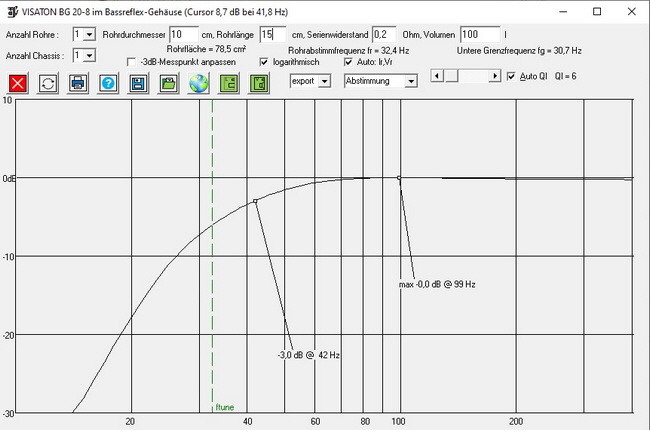The height and width of the screenshot is (430, 650).
Task: Click the green folder open icon
Action: (x=168, y=83)
